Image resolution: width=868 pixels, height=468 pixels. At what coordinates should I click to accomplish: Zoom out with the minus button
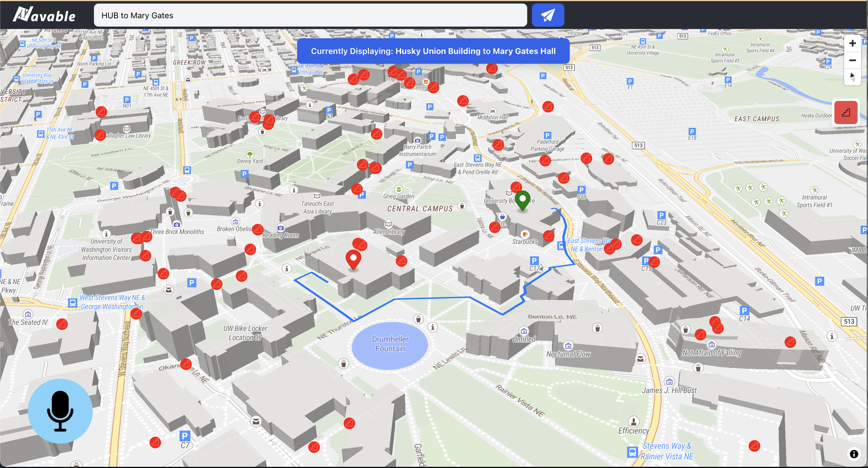[852, 60]
